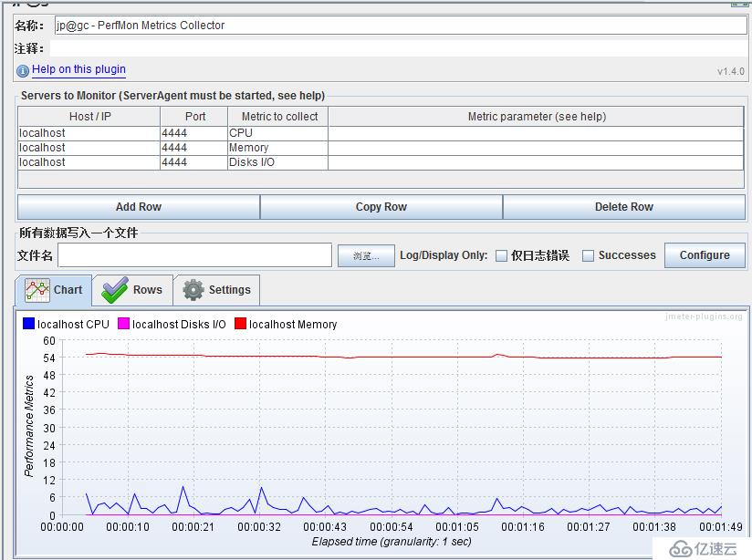Click the Delete Row button
The height and width of the screenshot is (560, 752).
[x=624, y=207]
